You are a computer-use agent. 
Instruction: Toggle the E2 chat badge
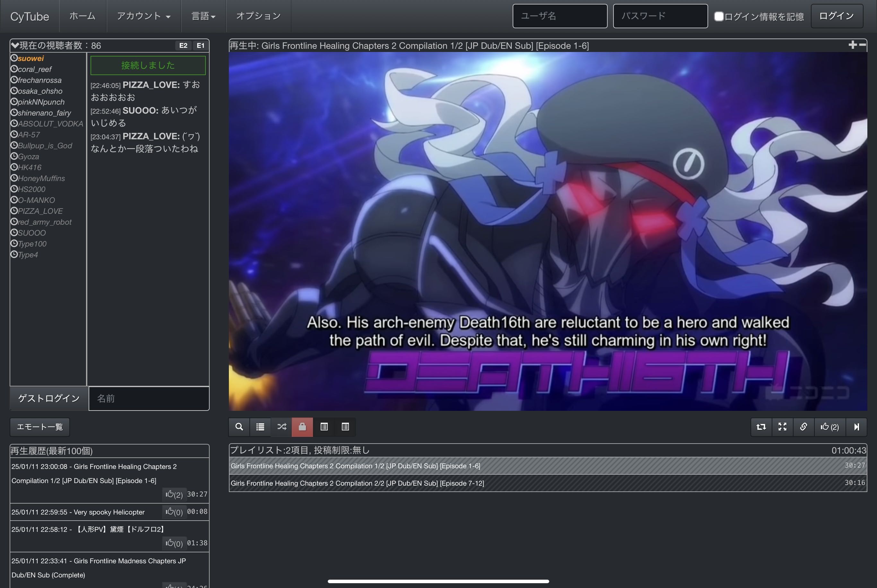pos(183,45)
